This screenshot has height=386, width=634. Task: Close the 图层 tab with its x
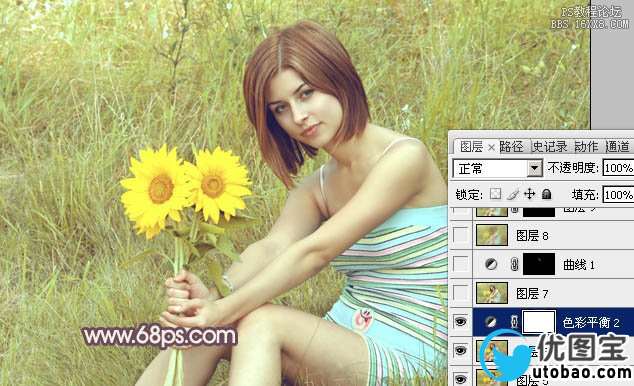tap(491, 148)
